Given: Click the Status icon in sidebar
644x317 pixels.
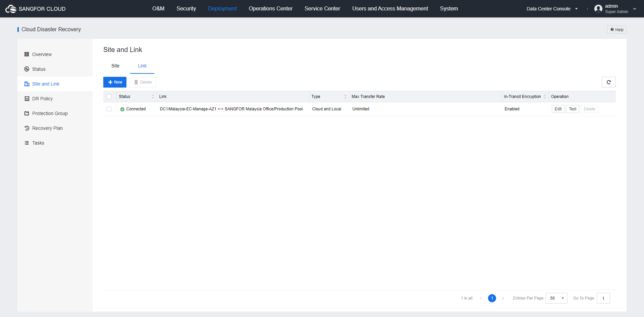Looking at the screenshot, I should click(27, 69).
